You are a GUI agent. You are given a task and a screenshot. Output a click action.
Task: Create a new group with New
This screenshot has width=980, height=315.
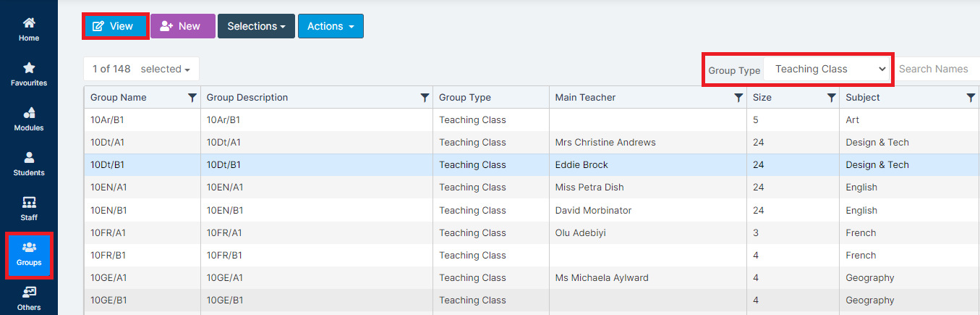182,26
